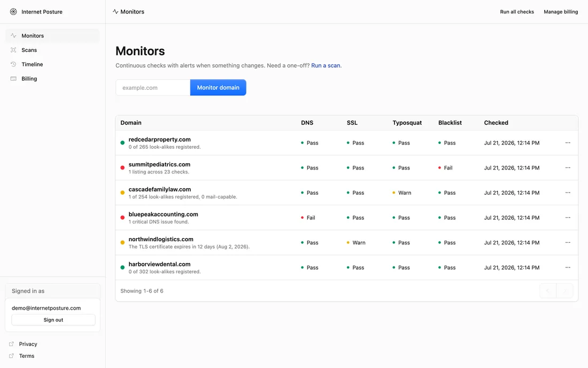Open Monitors in the sidebar
The height and width of the screenshot is (368, 588).
pyautogui.click(x=52, y=36)
